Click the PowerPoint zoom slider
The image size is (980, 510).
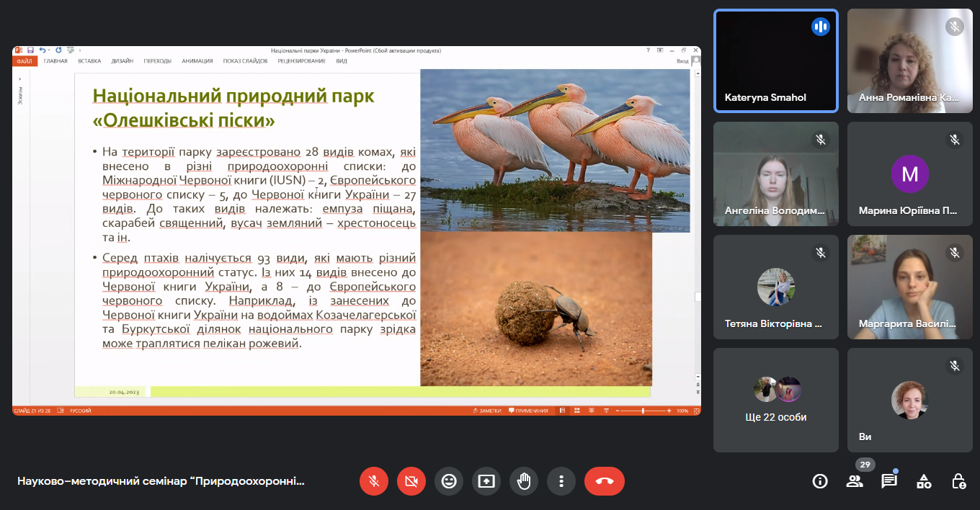(x=643, y=411)
